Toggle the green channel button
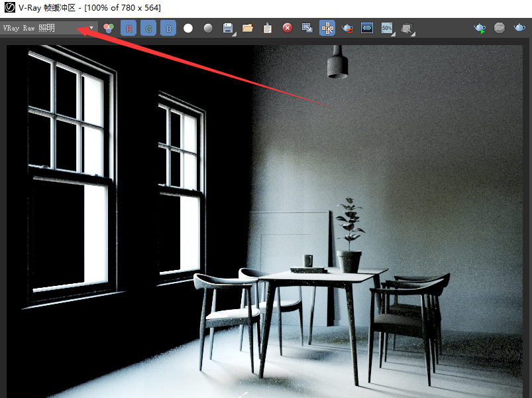 tap(148, 28)
